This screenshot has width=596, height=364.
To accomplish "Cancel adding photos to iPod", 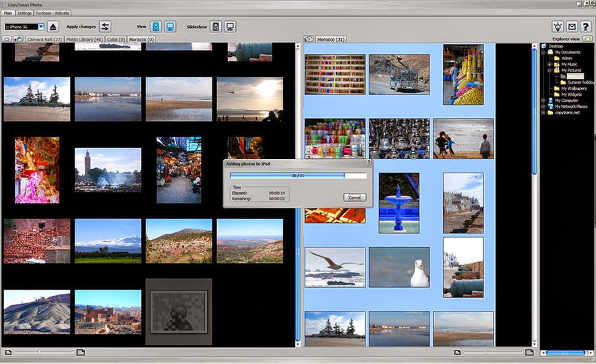I will coord(354,198).
